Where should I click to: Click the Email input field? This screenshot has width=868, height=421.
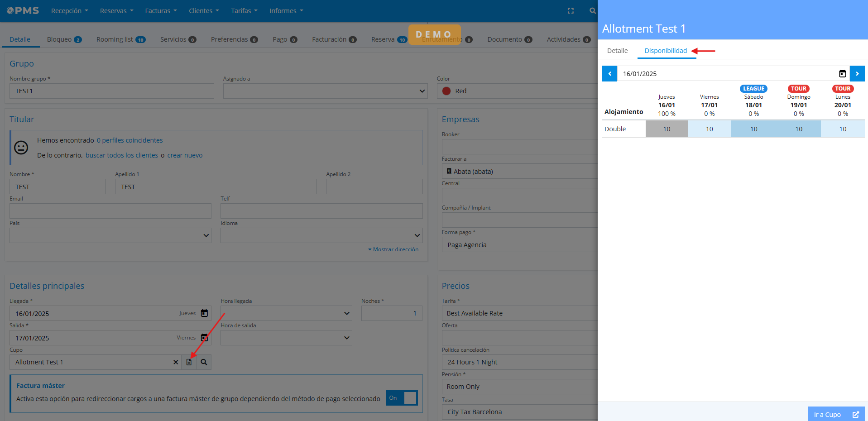pos(110,211)
